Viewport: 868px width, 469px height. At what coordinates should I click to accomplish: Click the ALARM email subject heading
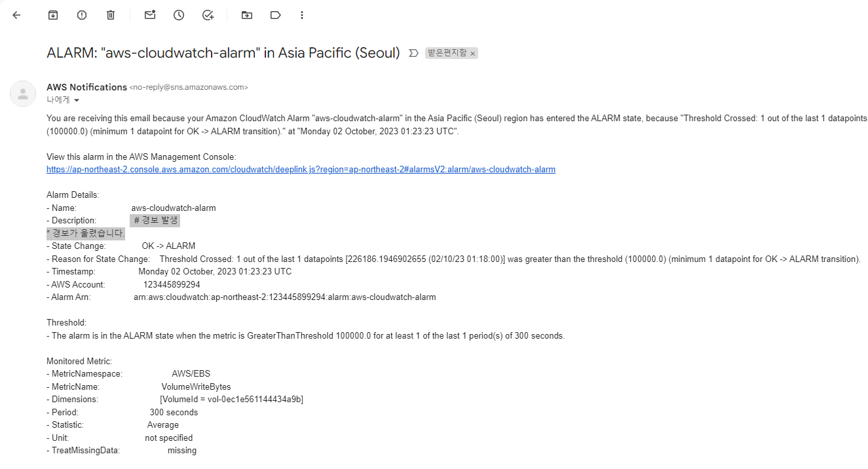[223, 53]
